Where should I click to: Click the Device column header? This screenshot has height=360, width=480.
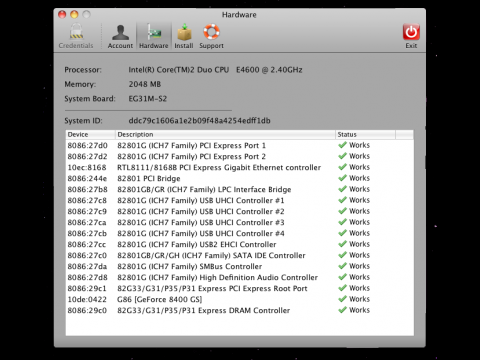[90, 134]
